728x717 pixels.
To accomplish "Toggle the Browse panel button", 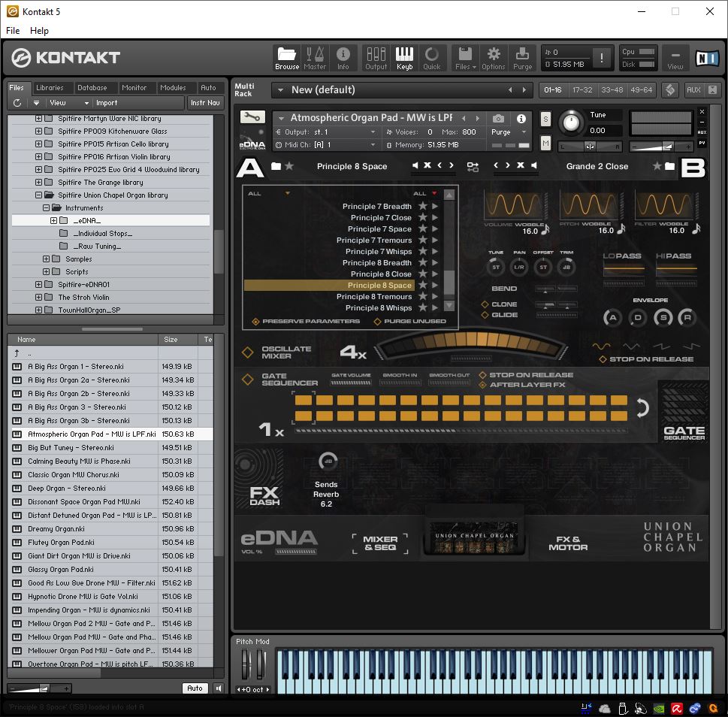I will [x=287, y=58].
